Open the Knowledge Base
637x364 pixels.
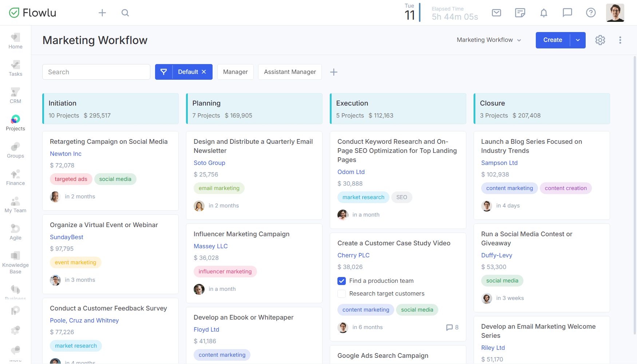coord(15,260)
